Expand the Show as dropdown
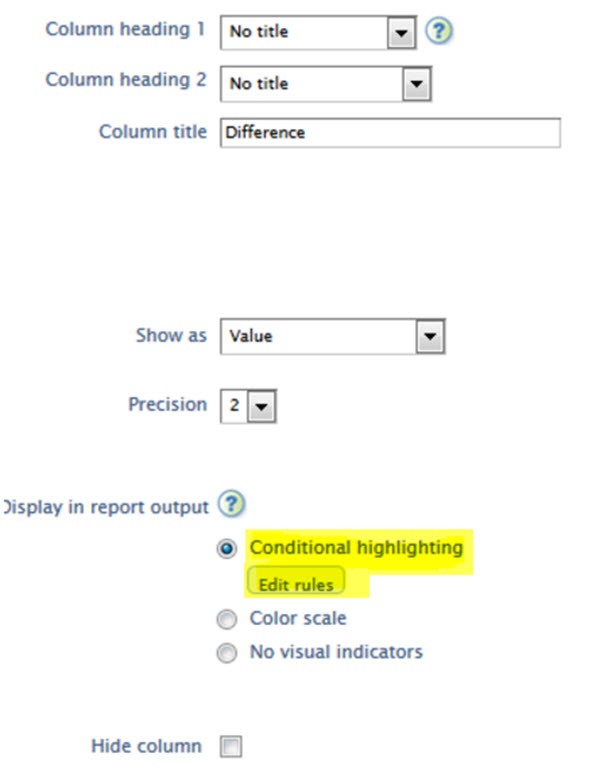The image size is (600, 773). (x=429, y=337)
